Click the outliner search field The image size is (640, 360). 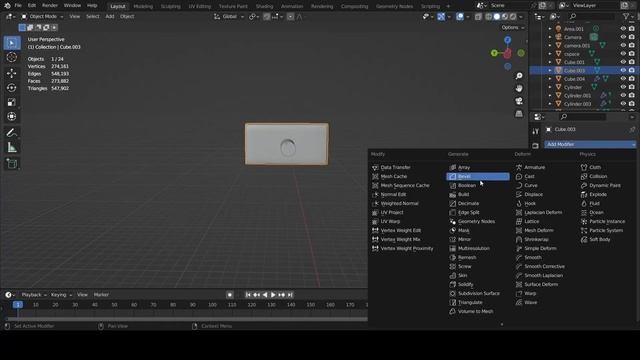coord(592,16)
